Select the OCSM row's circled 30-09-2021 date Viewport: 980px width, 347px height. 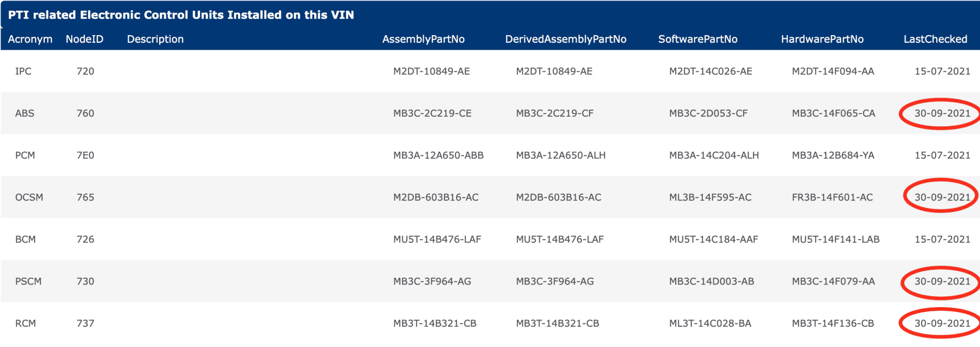[x=942, y=197]
